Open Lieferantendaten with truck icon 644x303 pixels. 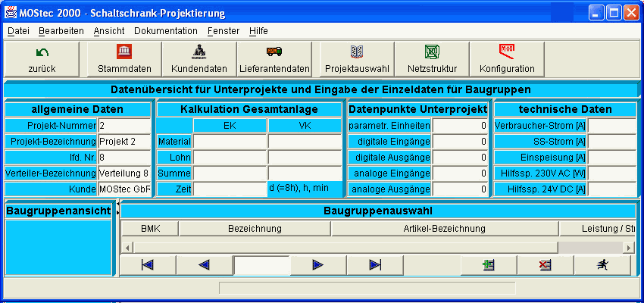[274, 59]
